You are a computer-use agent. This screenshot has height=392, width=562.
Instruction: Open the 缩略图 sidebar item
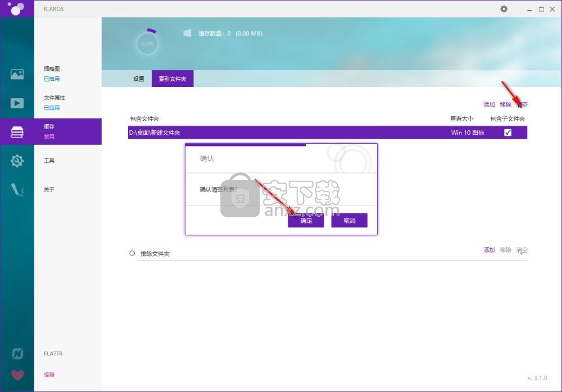click(x=52, y=69)
